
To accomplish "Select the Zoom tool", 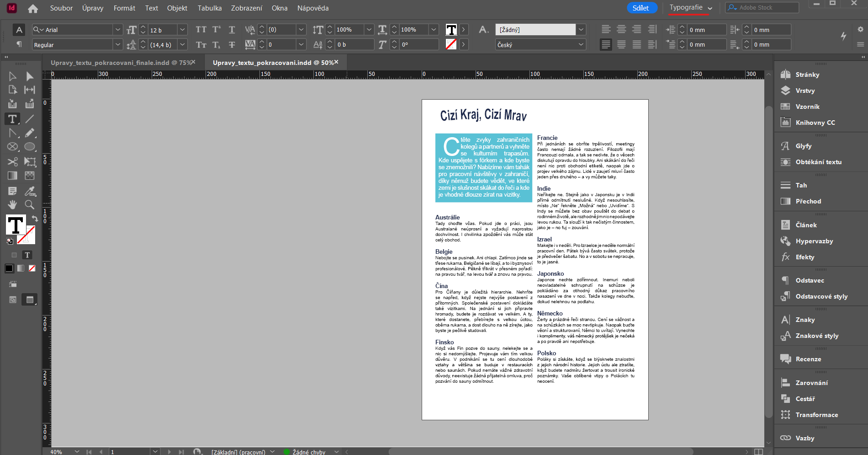I will pyautogui.click(x=30, y=205).
